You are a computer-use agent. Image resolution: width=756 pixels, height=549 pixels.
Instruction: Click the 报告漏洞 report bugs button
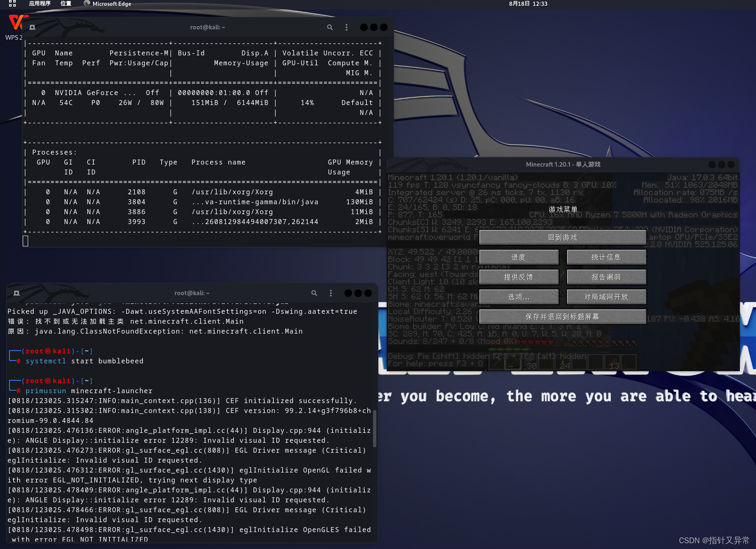coord(606,277)
